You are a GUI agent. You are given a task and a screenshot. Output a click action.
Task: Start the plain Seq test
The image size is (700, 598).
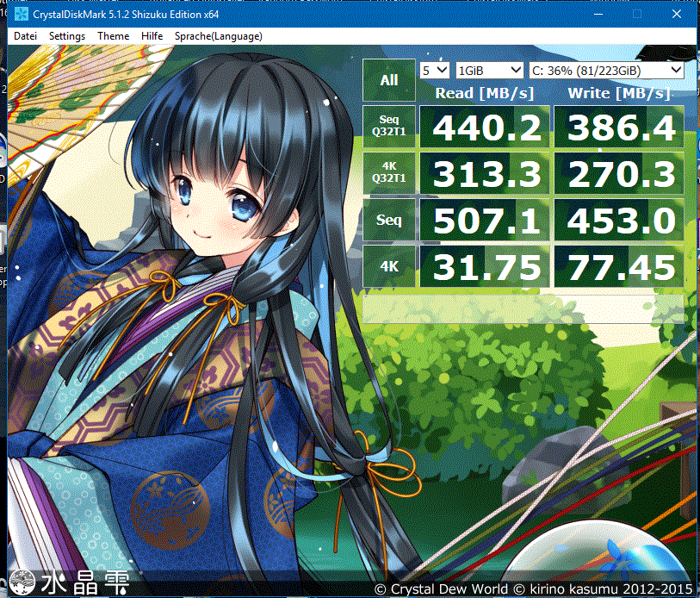click(389, 220)
